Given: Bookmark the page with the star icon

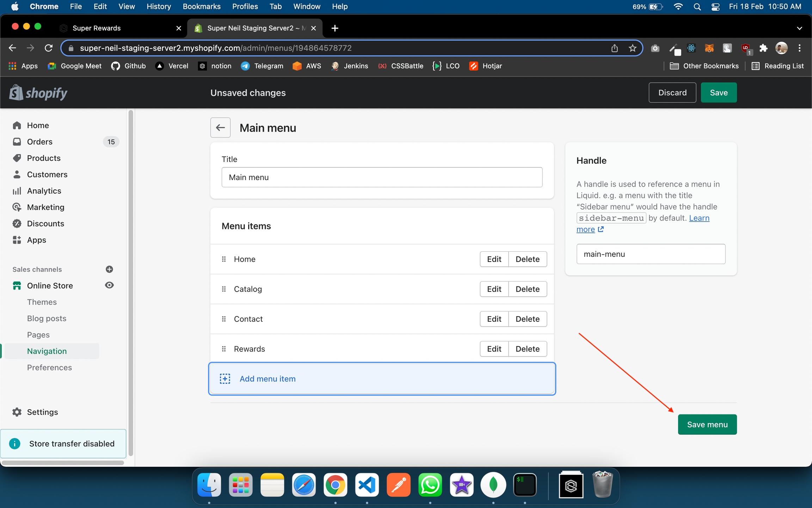Looking at the screenshot, I should point(633,48).
